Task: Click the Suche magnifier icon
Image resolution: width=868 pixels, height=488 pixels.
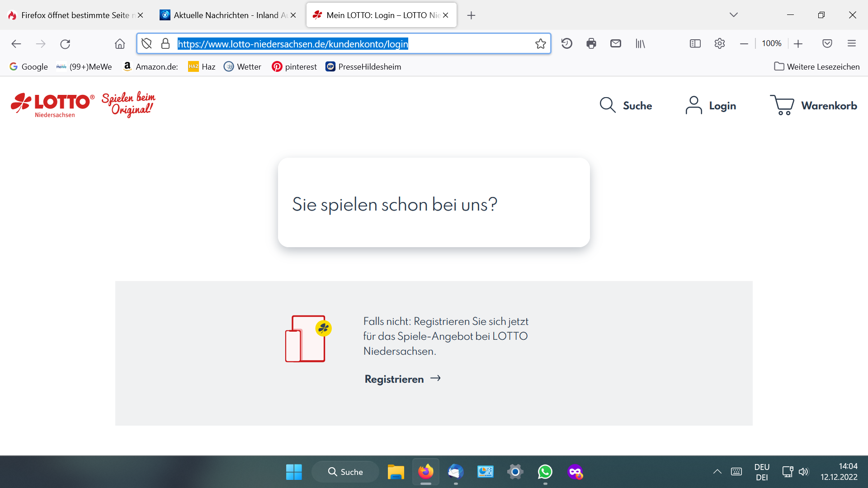Action: (x=608, y=105)
